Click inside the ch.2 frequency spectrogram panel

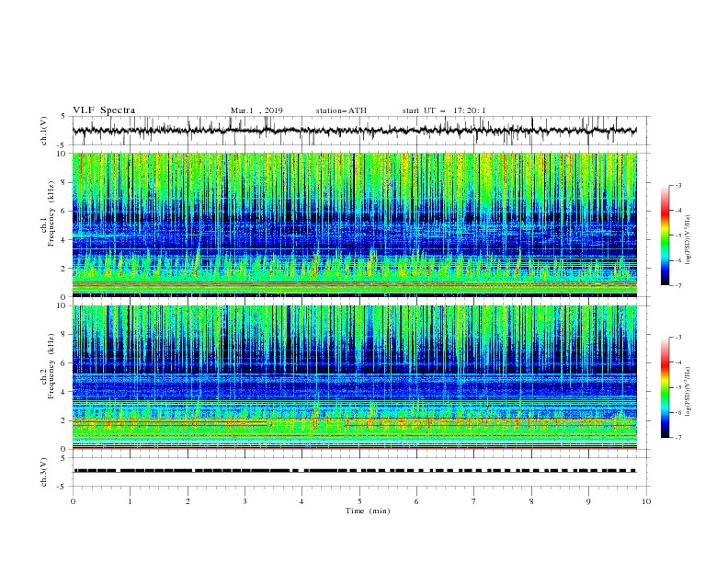[x=354, y=377]
